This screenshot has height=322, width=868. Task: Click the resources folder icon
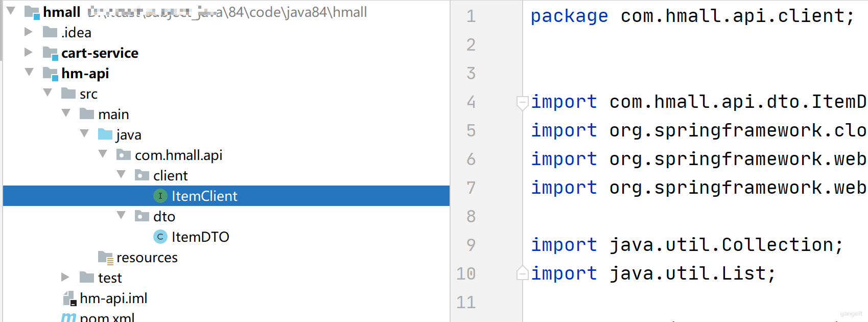pyautogui.click(x=106, y=258)
